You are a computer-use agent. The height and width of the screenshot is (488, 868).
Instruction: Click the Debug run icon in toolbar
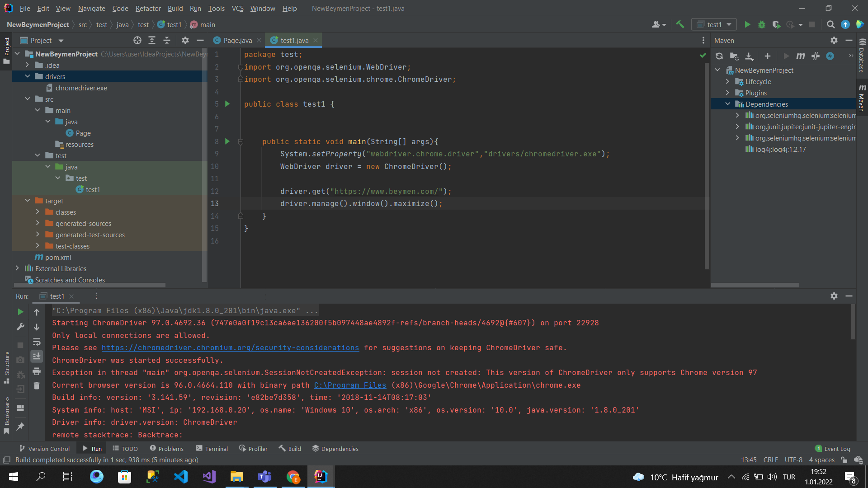click(763, 24)
